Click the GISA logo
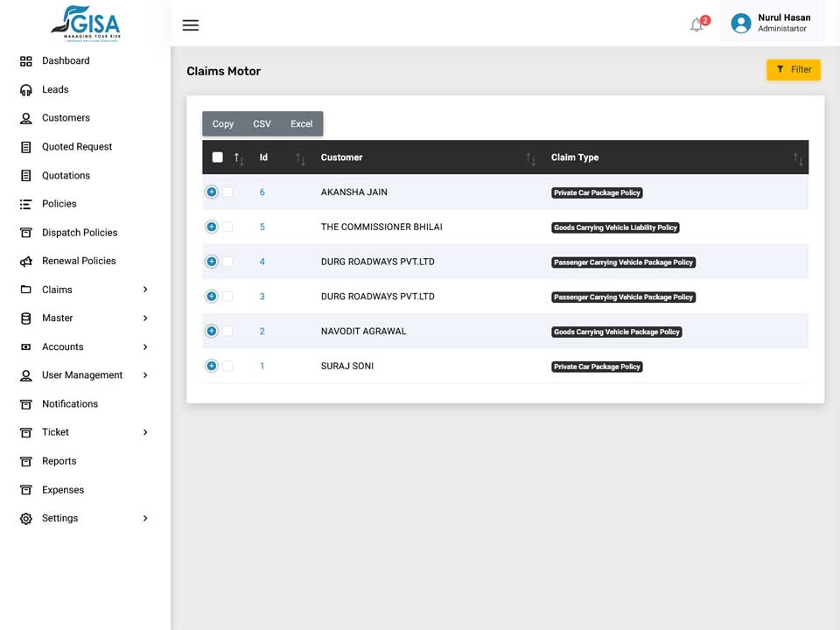Viewport: 840px width, 630px height. [x=86, y=24]
